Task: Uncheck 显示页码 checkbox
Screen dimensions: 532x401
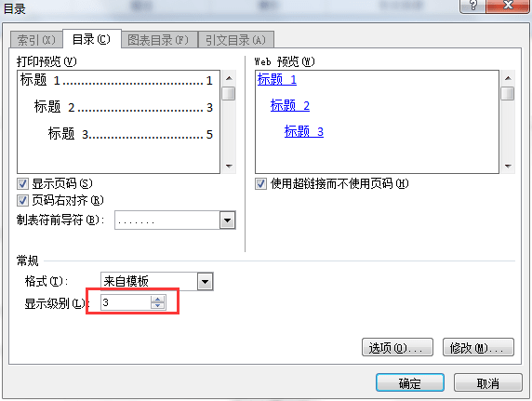Action: [22, 184]
